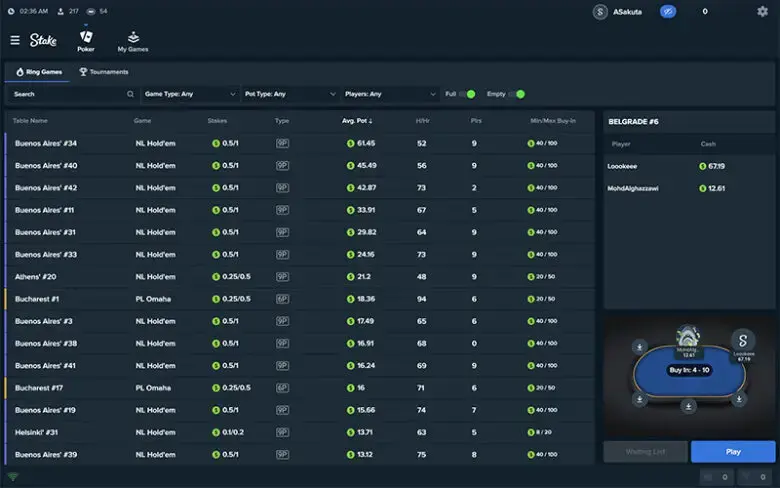Select the Buenos Aires #41 table
Image resolution: width=780 pixels, height=488 pixels.
point(300,366)
